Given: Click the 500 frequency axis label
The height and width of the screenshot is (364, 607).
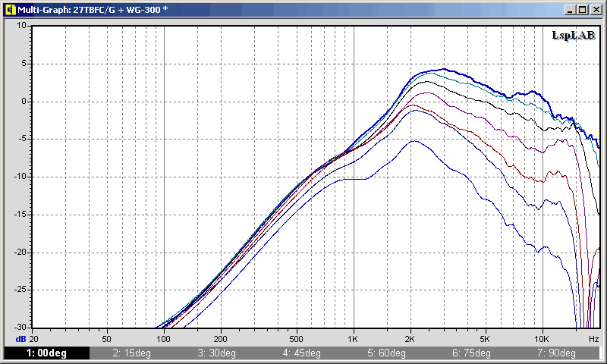Looking at the screenshot, I should (296, 339).
